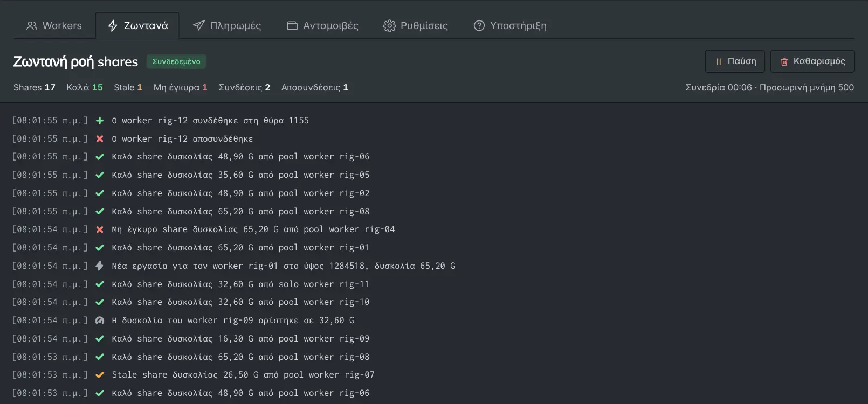868x404 pixels.
Task: Open the Υποστήριξη tab
Action: (x=510, y=26)
